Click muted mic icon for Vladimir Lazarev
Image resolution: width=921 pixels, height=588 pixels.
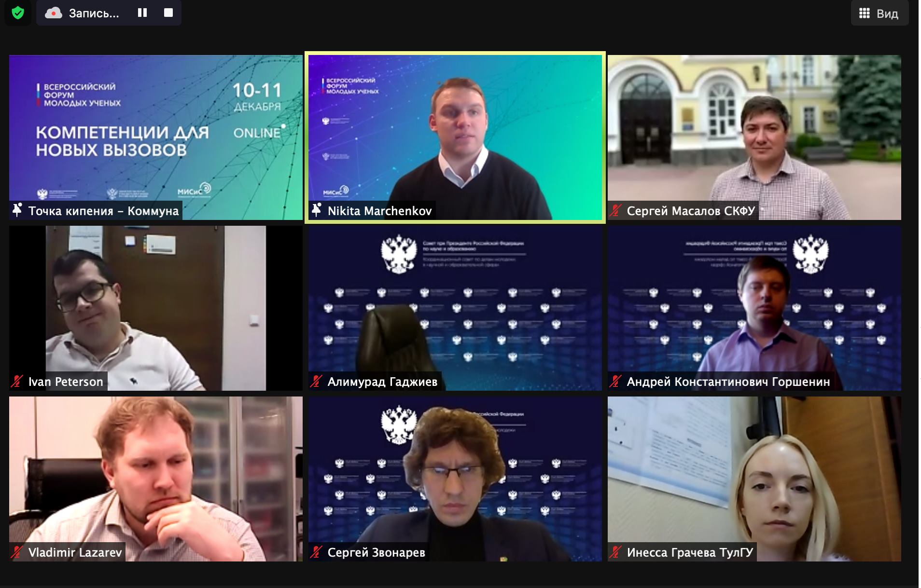(17, 552)
